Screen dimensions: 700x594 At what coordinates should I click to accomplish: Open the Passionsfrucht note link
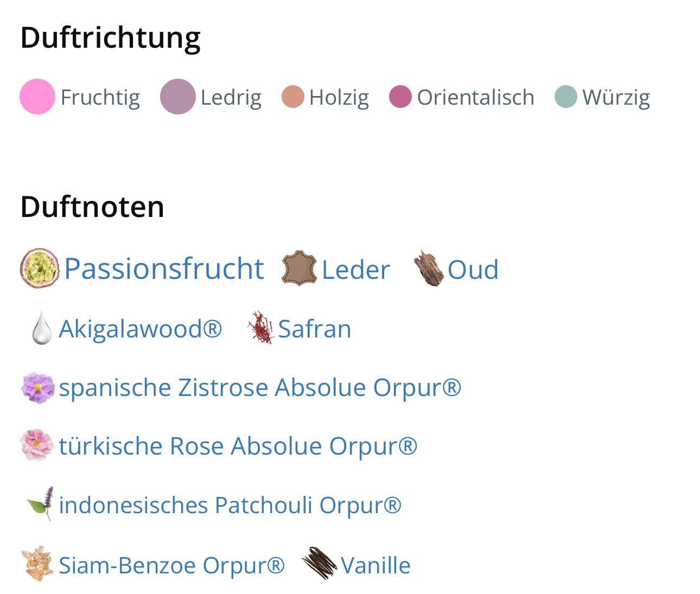[x=164, y=269]
